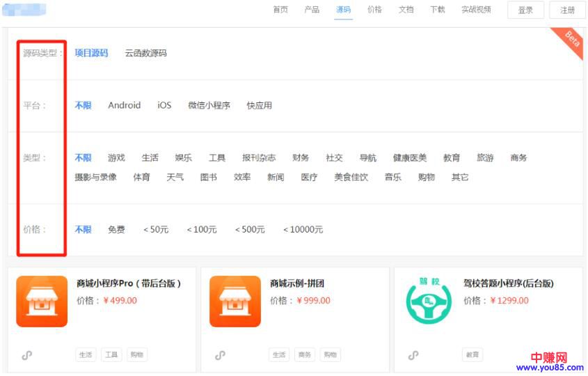This screenshot has height=376, width=588.
Task: Open the green steering wheel 驾校 icon
Action: point(429,301)
